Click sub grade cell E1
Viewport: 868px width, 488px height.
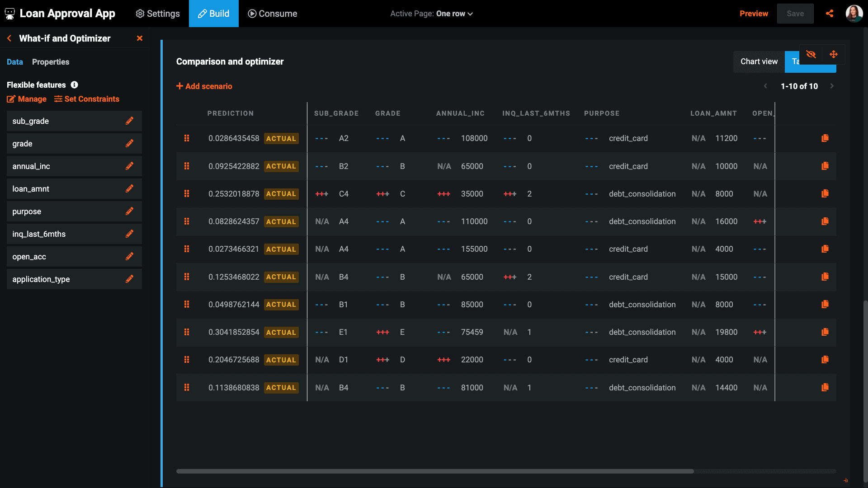pos(343,332)
